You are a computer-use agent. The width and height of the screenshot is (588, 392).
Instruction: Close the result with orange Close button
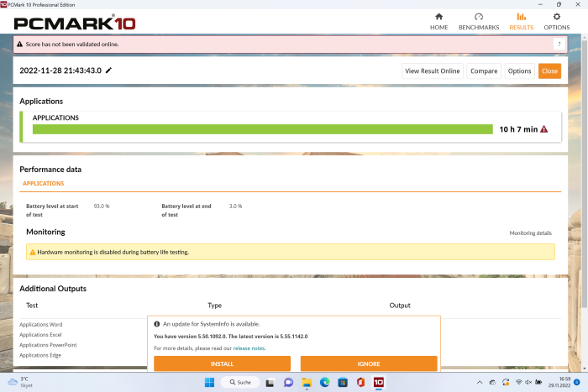549,71
